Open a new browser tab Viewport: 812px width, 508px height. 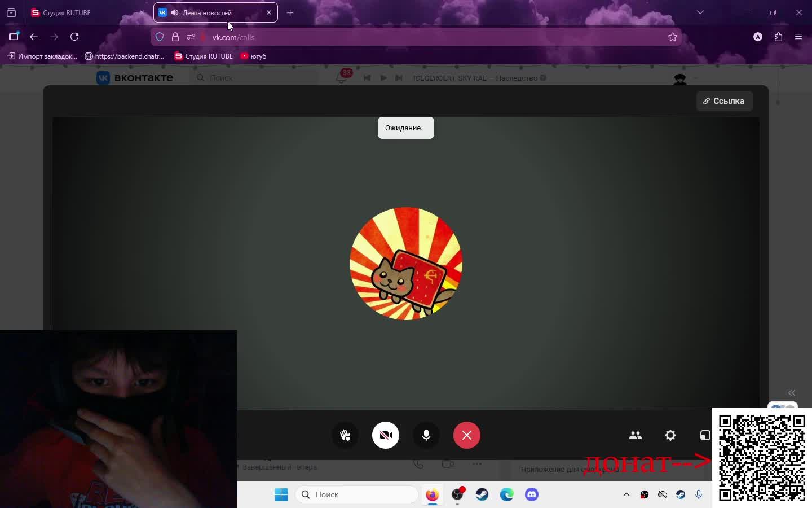point(290,12)
